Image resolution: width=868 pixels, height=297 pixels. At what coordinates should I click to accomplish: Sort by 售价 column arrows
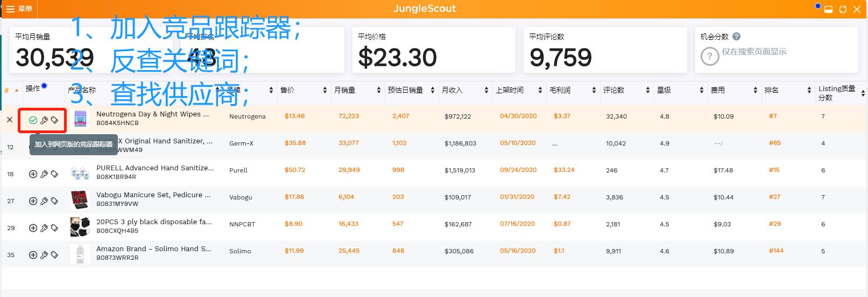pos(325,90)
